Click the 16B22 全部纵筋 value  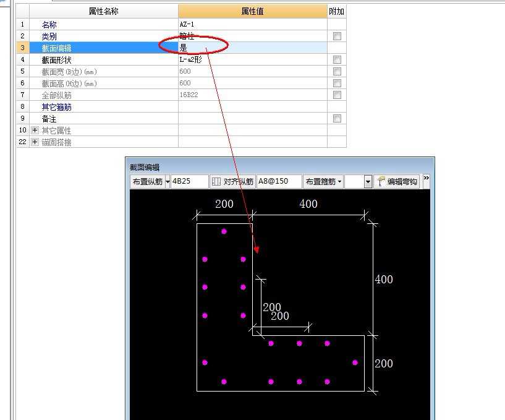(189, 95)
